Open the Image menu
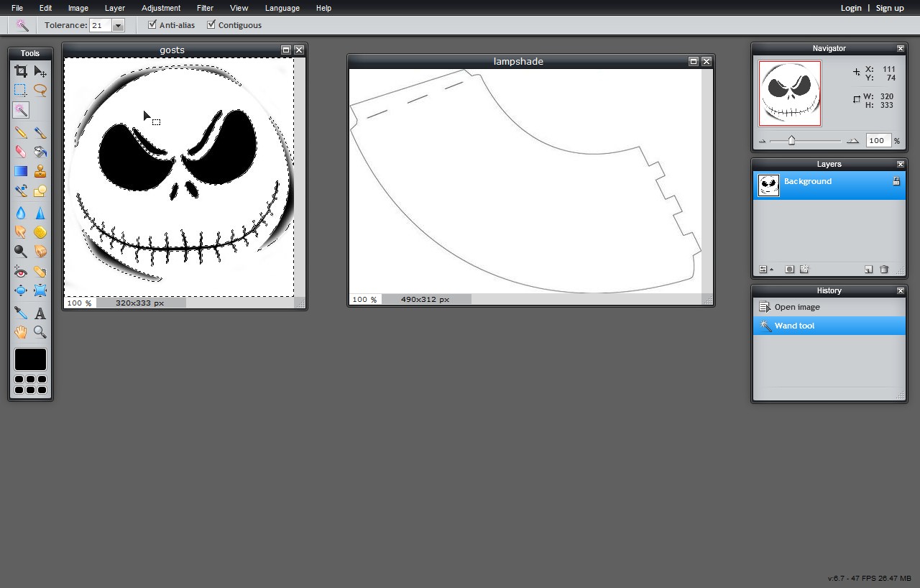The height and width of the screenshot is (588, 920). (x=78, y=8)
